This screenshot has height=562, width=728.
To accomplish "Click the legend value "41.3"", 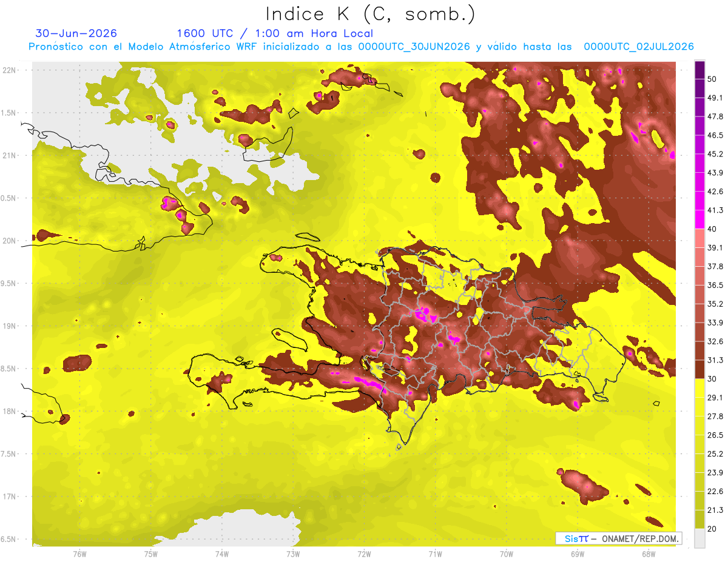I will (x=715, y=210).
